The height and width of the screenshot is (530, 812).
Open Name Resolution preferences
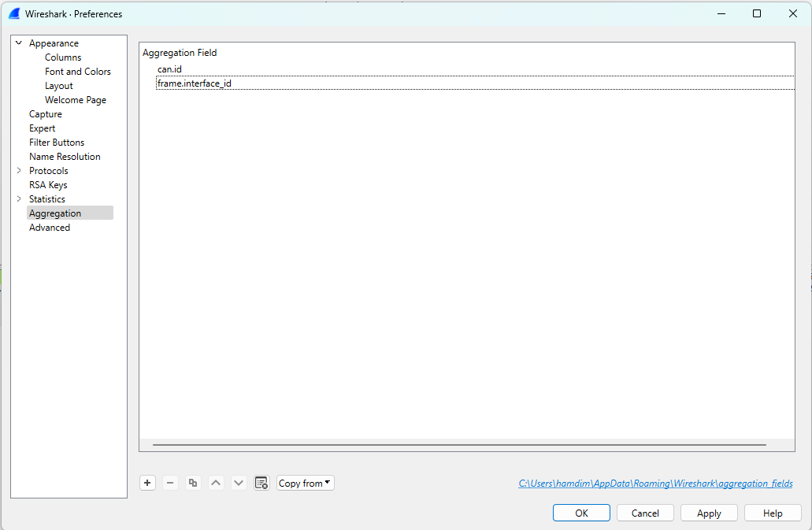(65, 156)
